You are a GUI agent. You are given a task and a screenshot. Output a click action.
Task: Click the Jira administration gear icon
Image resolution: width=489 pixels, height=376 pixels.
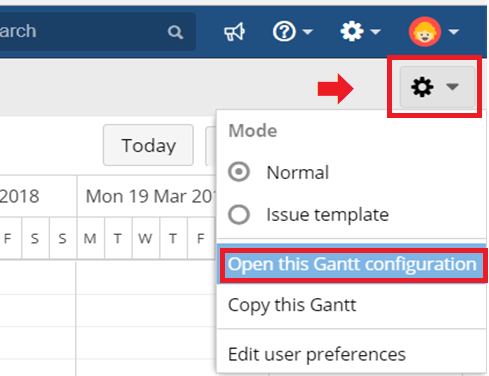(352, 31)
